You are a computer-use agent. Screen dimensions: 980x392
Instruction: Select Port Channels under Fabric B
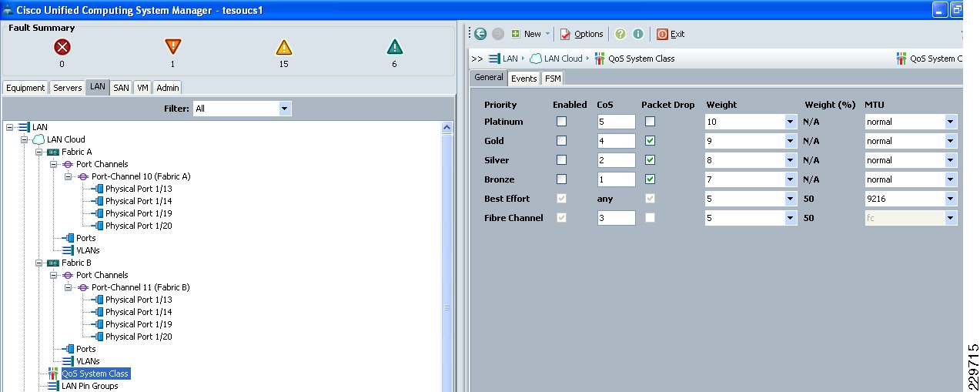coord(102,275)
